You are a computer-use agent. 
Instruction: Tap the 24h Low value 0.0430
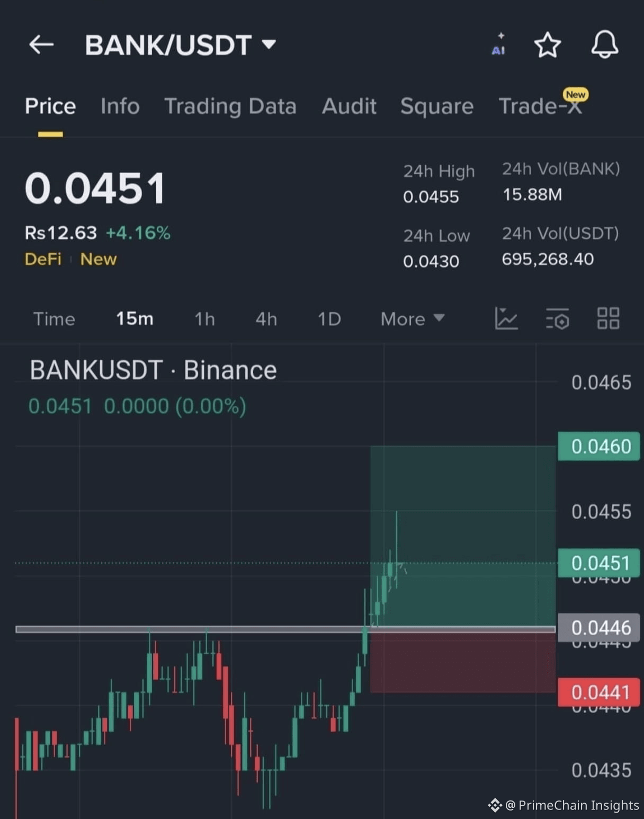(431, 262)
